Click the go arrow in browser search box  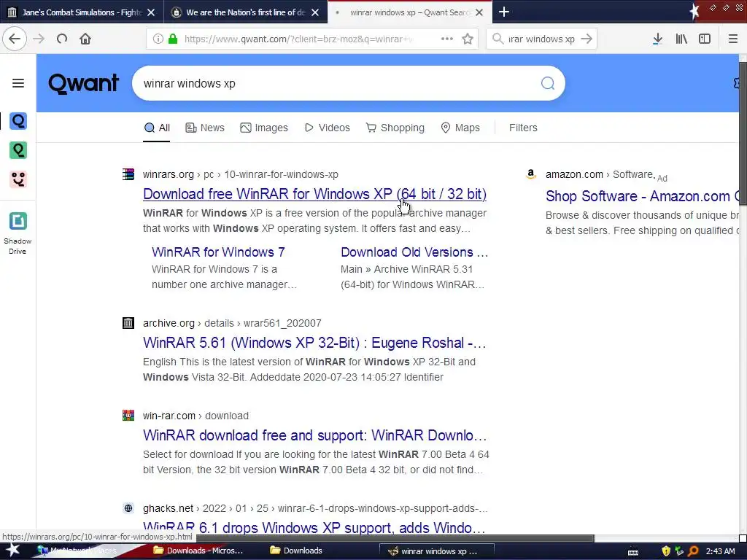pyautogui.click(x=587, y=39)
